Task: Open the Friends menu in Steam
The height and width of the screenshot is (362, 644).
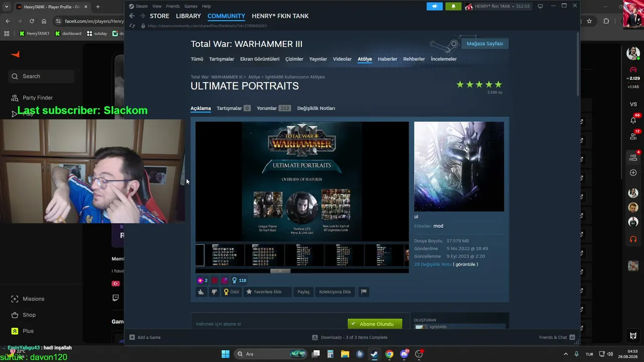Action: [173, 6]
